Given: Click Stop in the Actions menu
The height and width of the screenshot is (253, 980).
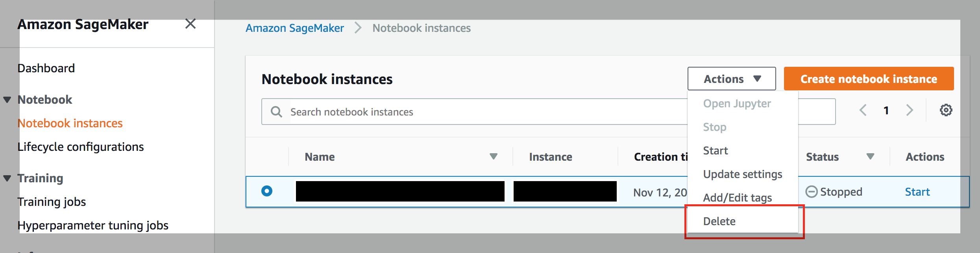Looking at the screenshot, I should (715, 127).
